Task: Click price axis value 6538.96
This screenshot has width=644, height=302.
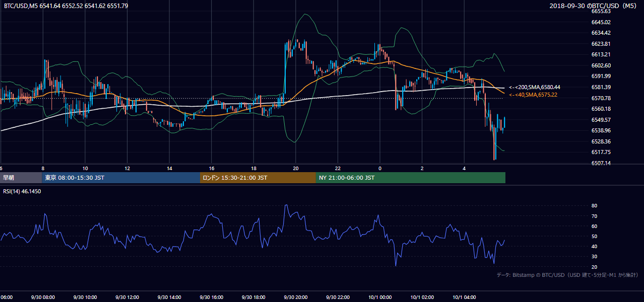Action: tap(601, 130)
